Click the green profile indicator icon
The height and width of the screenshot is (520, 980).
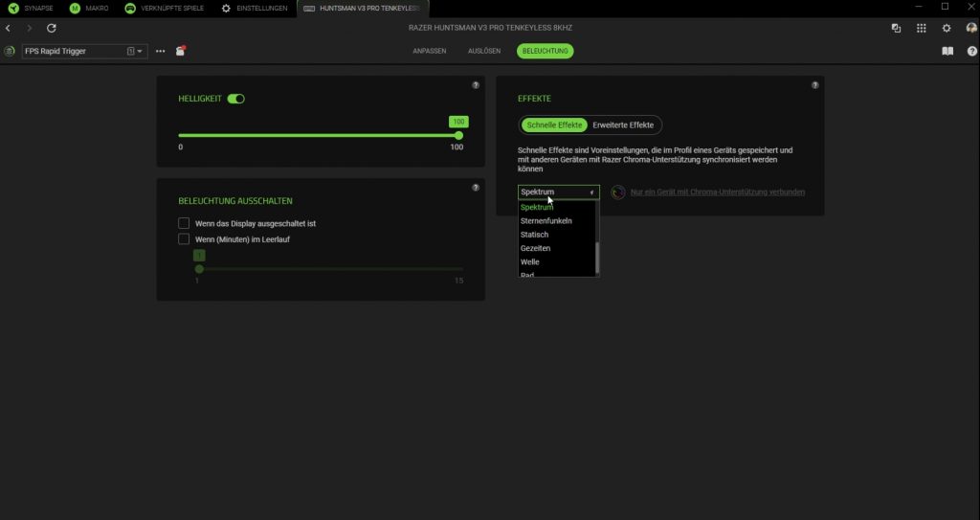pos(10,52)
